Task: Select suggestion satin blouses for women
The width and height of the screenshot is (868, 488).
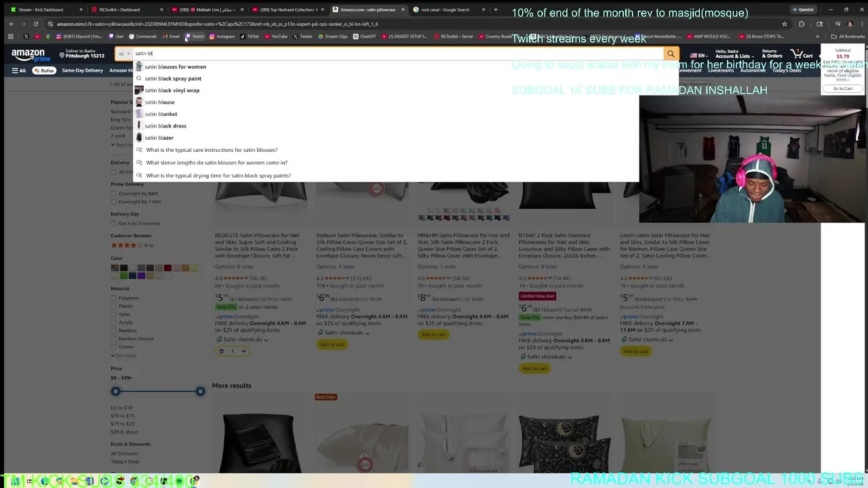Action: (175, 66)
